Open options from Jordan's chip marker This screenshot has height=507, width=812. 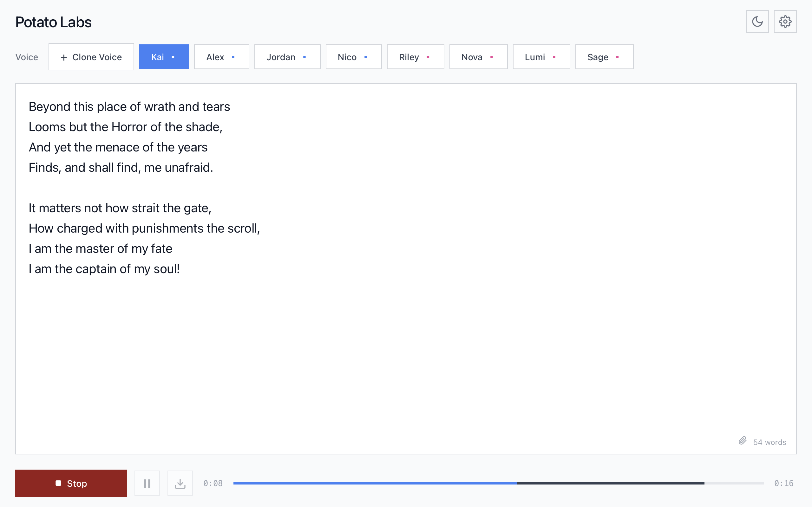tap(304, 57)
